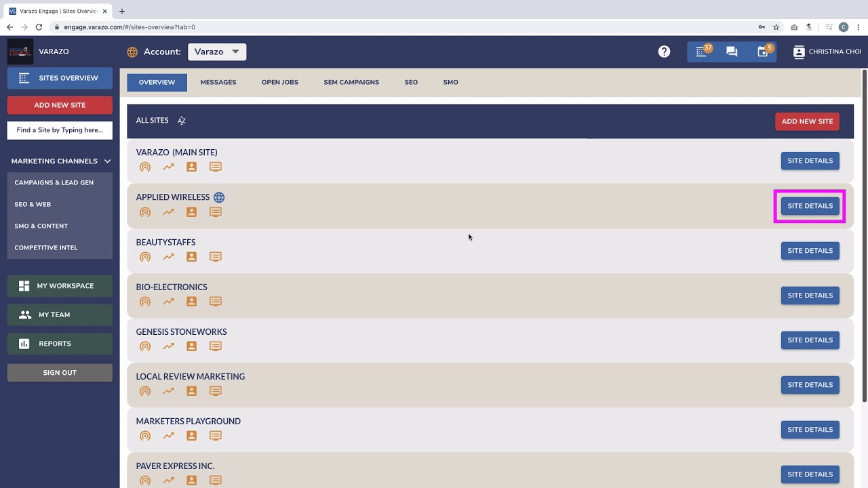The width and height of the screenshot is (868, 488).
Task: Open the calendar icon with badge 5
Action: pyautogui.click(x=763, y=52)
